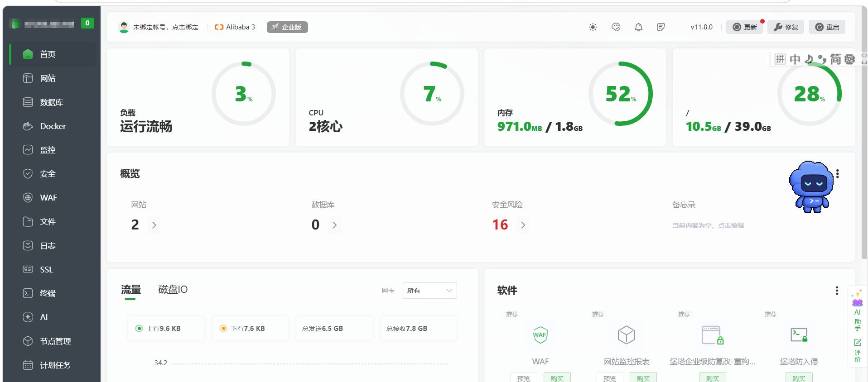Click the WAF globe icon in sidebar

pyautogui.click(x=28, y=197)
